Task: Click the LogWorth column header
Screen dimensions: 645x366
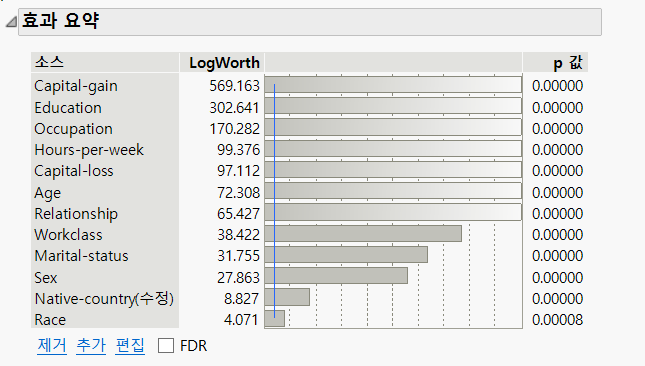Action: point(222,63)
